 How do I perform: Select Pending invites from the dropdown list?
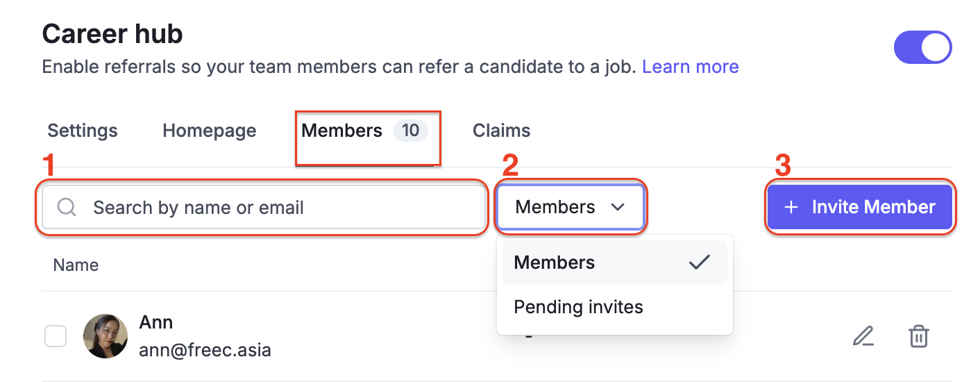pyautogui.click(x=579, y=306)
